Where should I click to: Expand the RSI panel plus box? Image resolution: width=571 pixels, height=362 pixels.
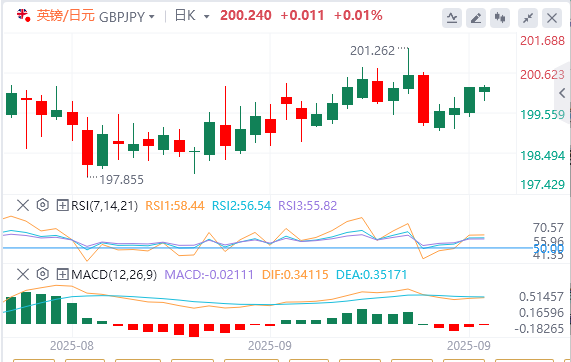62,205
